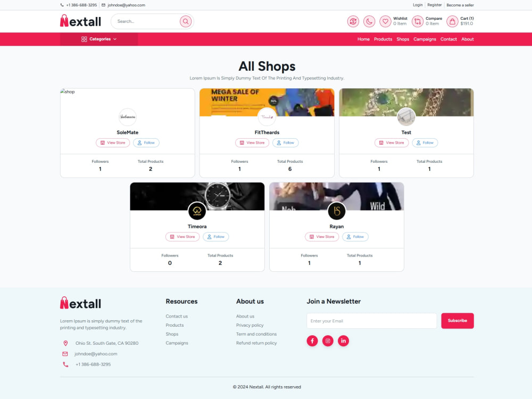Image resolution: width=532 pixels, height=399 pixels.
Task: Open Campaigns in navigation bar
Action: pos(425,39)
